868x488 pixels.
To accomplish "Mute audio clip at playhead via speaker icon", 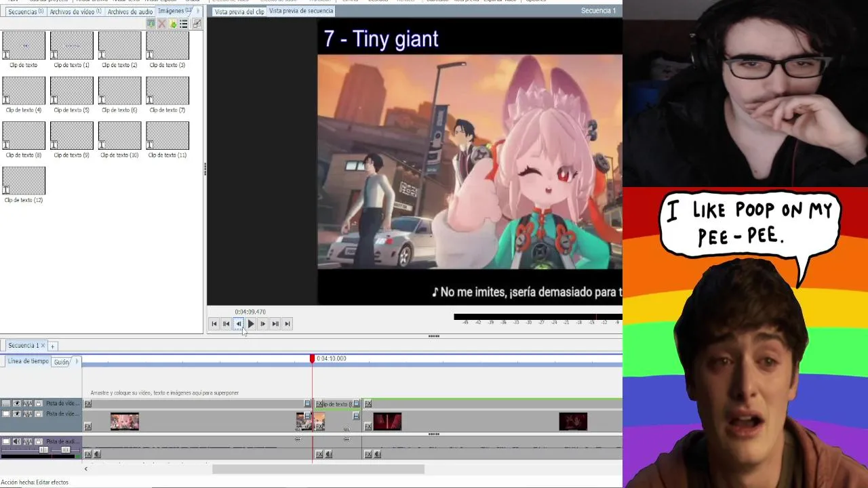I will [329, 454].
